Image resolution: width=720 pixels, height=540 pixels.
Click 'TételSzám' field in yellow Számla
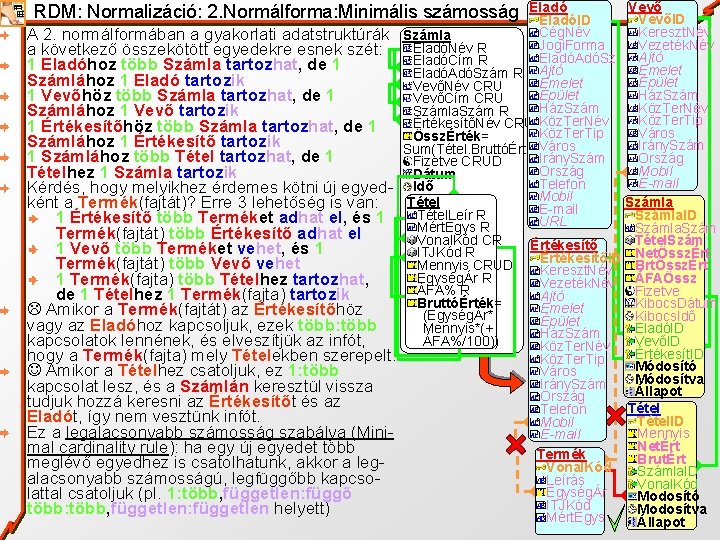(x=664, y=240)
